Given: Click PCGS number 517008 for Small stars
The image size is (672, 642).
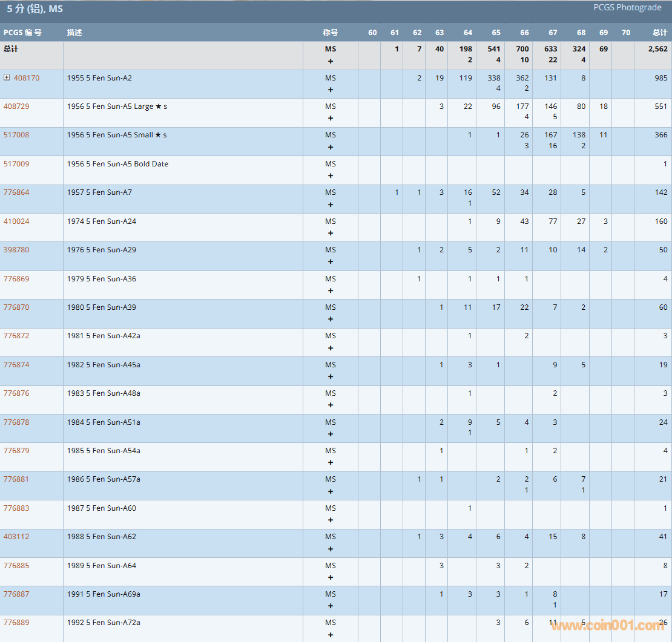Looking at the screenshot, I should pyautogui.click(x=16, y=135).
